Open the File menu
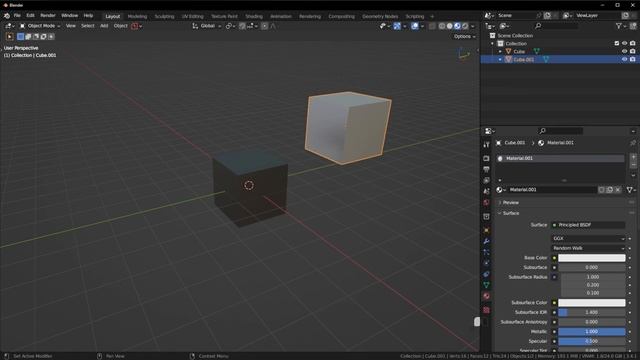 coord(17,16)
